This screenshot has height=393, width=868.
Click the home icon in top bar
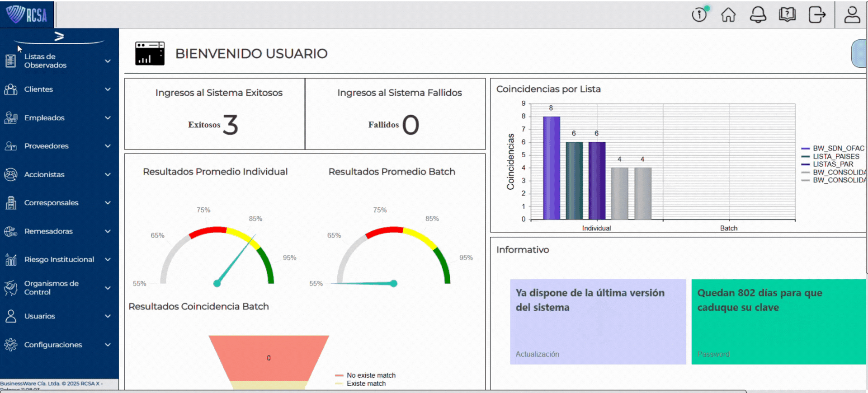[x=728, y=14]
